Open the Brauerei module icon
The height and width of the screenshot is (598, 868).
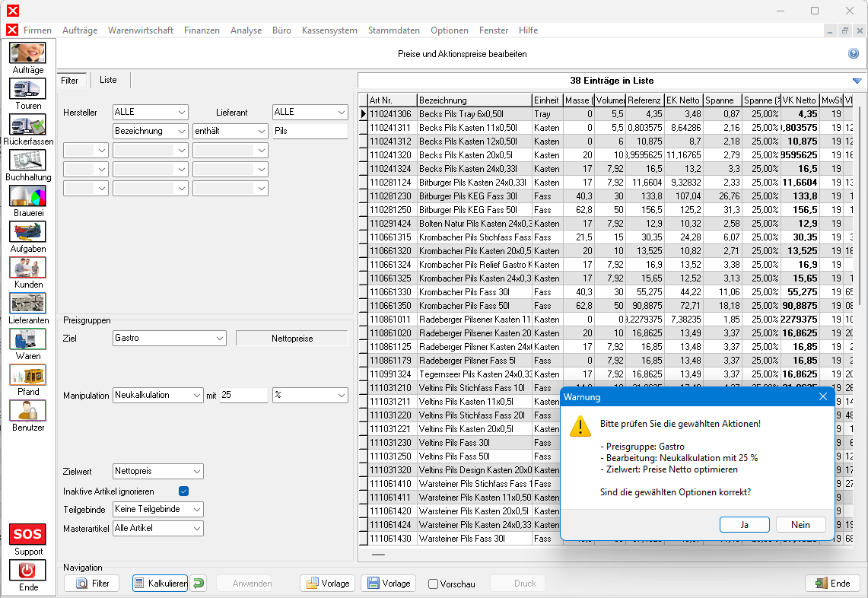click(27, 196)
